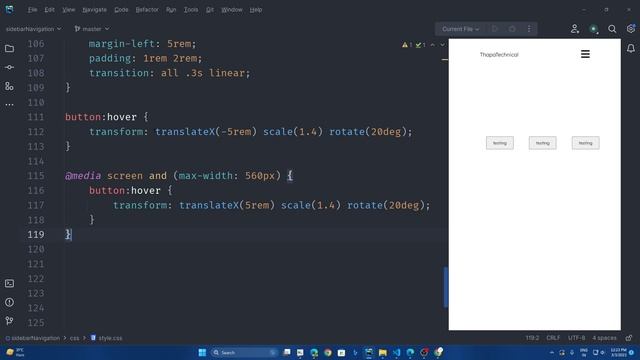Click the editor vertical scrollbar thumb

[x=446, y=287]
